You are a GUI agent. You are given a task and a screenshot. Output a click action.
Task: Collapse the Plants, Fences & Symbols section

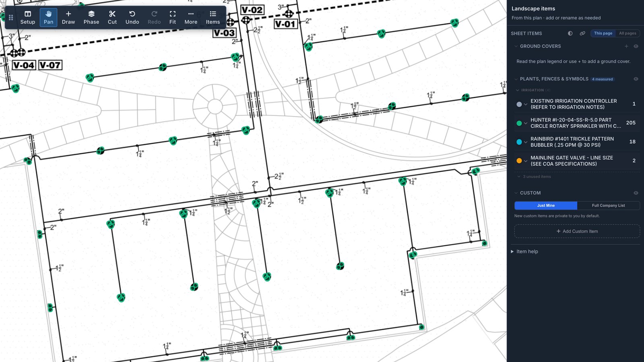pyautogui.click(x=516, y=79)
